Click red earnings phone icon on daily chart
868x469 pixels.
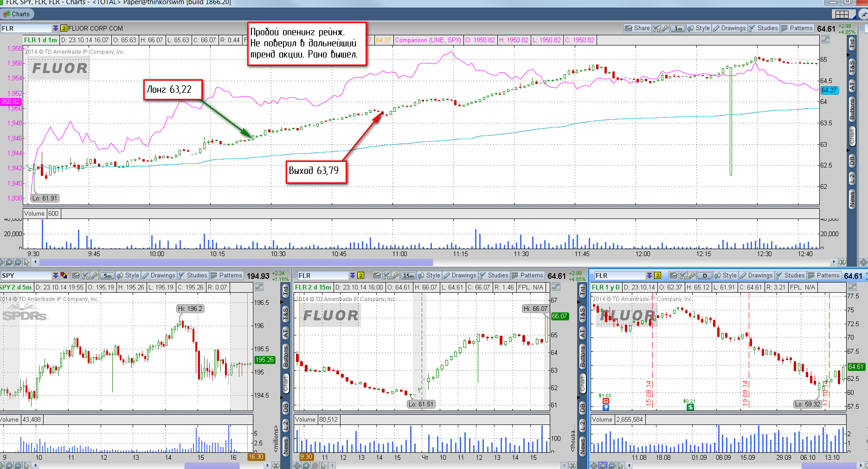605,401
